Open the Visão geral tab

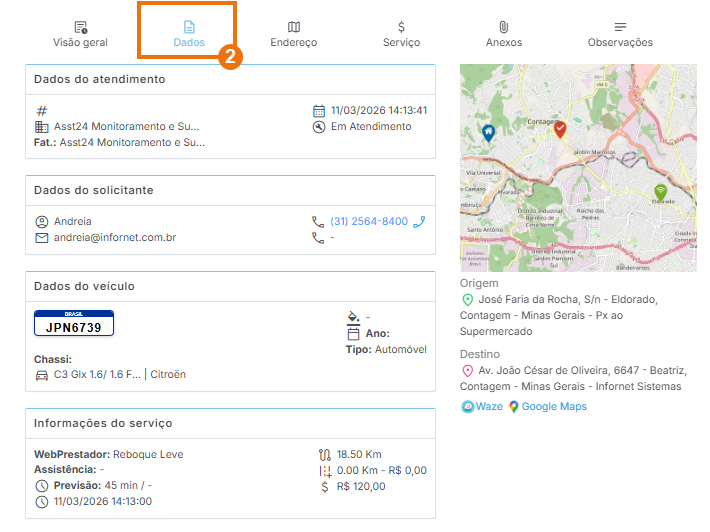(80, 34)
